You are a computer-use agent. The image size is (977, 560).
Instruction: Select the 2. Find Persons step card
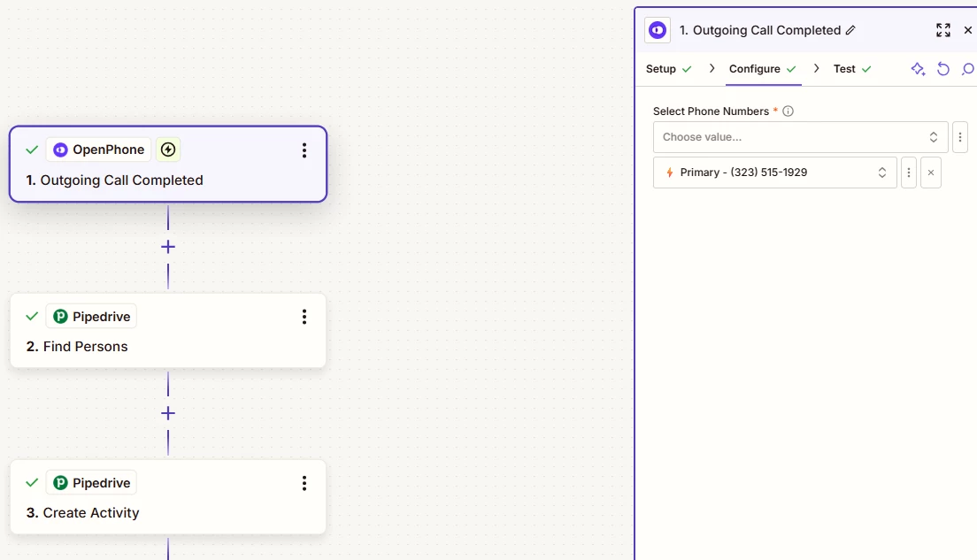click(x=168, y=331)
